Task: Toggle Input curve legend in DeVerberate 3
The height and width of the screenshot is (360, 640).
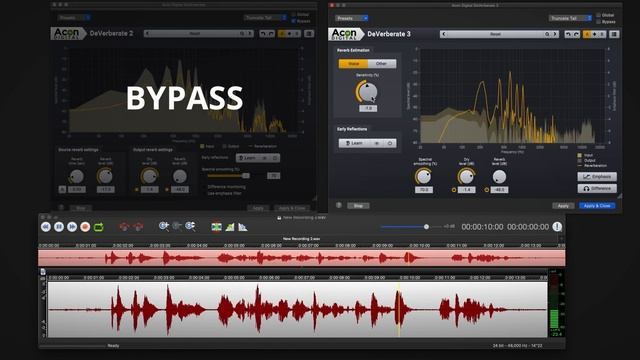Action: [x=580, y=156]
